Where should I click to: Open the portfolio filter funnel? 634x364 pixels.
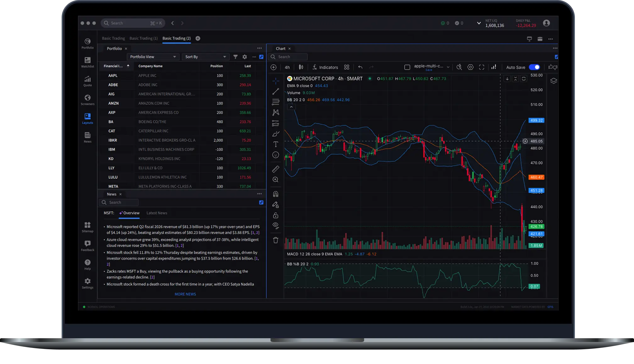pyautogui.click(x=236, y=57)
